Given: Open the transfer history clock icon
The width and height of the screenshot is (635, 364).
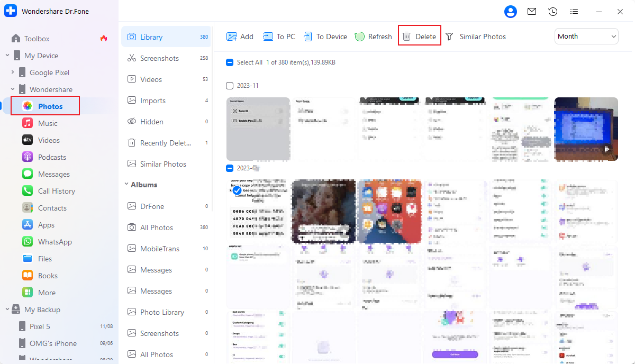Looking at the screenshot, I should tap(552, 11).
